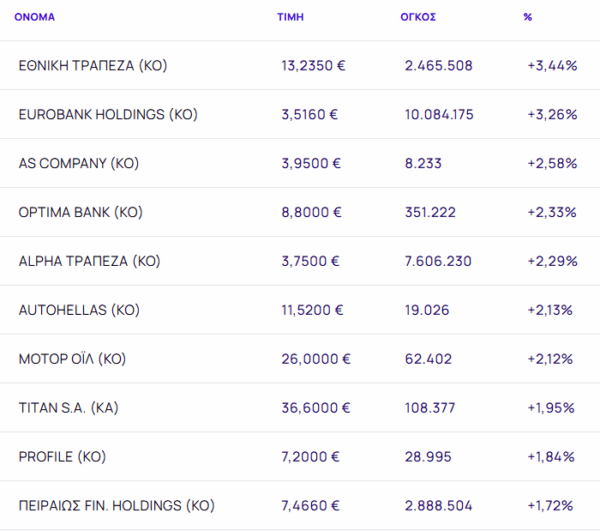Screen dimensions: 600x531
Task: Select the +2,58% change value
Action: (552, 163)
